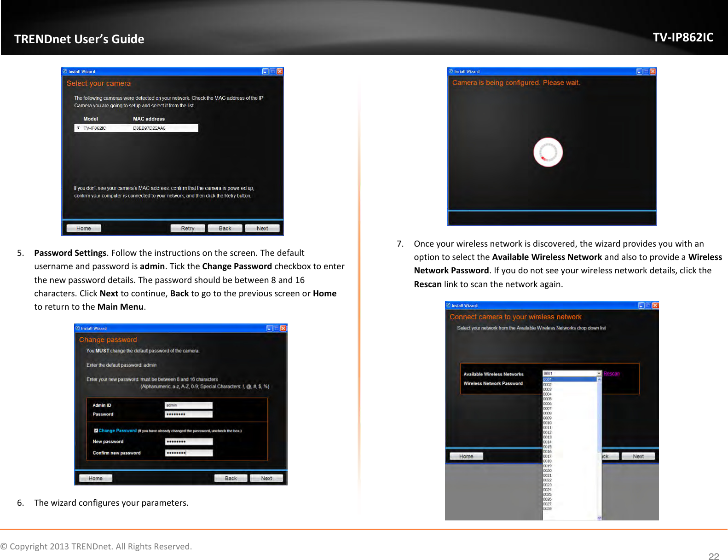Image resolution: width=728 pixels, height=560 pixels.
Task: Click the New password input field
Action: [x=189, y=442]
